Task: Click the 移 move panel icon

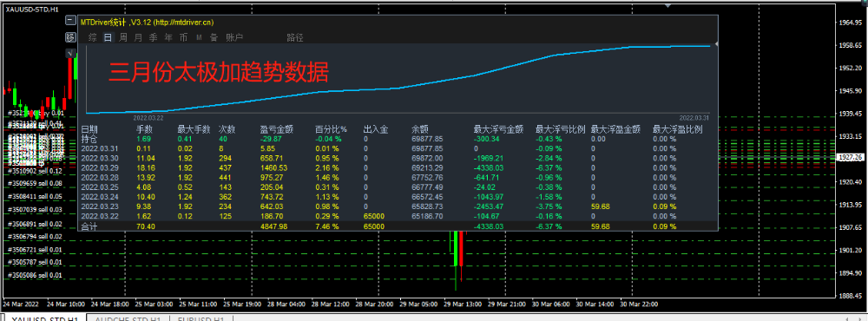Action: click(x=70, y=37)
